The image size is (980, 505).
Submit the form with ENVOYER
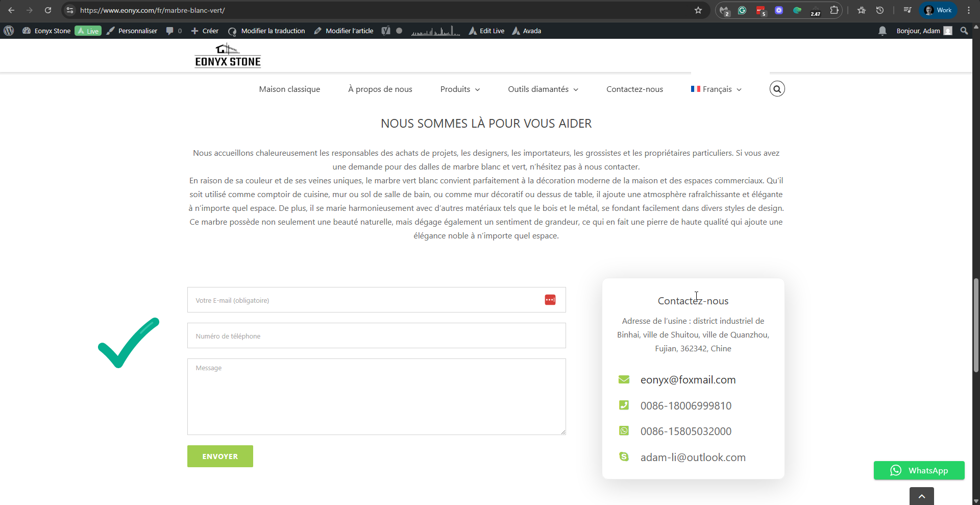click(220, 456)
